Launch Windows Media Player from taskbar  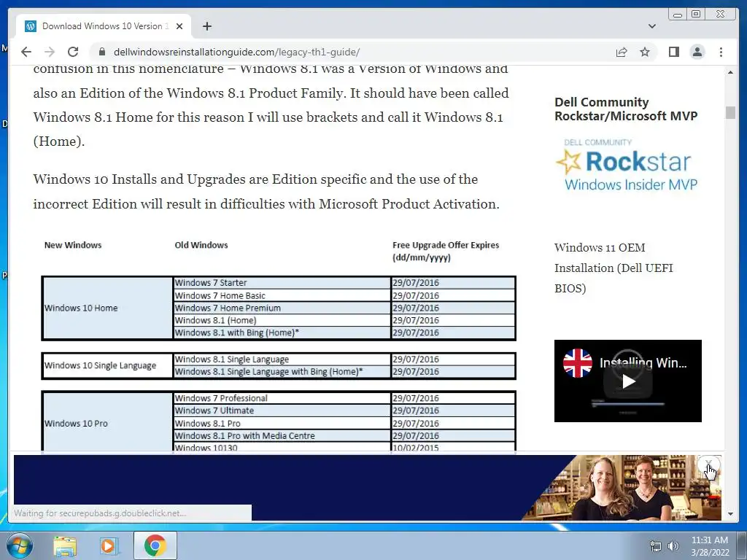108,545
